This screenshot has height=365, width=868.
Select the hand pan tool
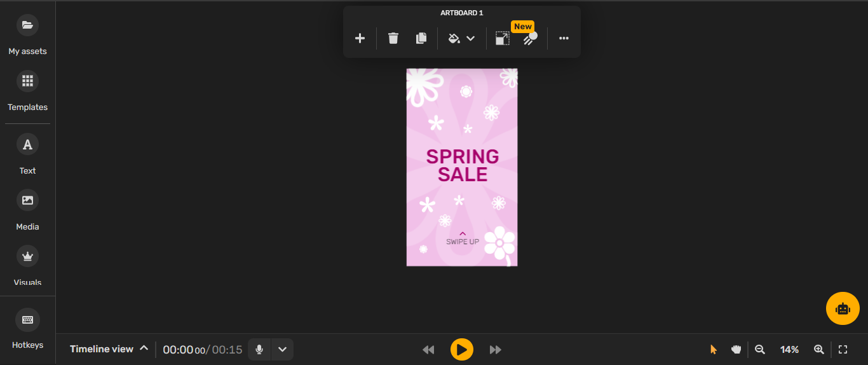tap(736, 349)
